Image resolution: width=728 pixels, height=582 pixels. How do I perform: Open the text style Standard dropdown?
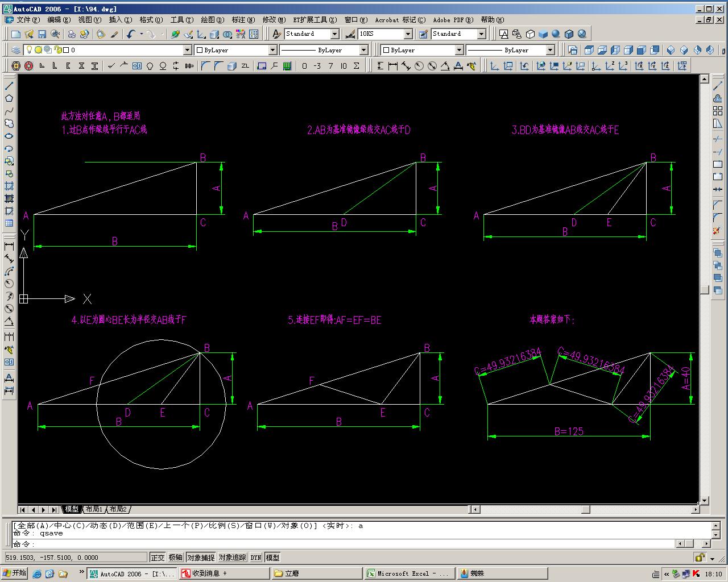pos(334,34)
